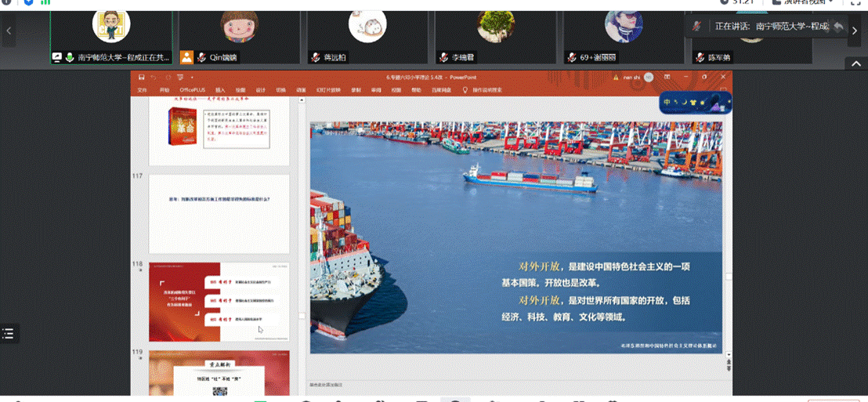Open the 百度网盘 tab

tap(440, 89)
